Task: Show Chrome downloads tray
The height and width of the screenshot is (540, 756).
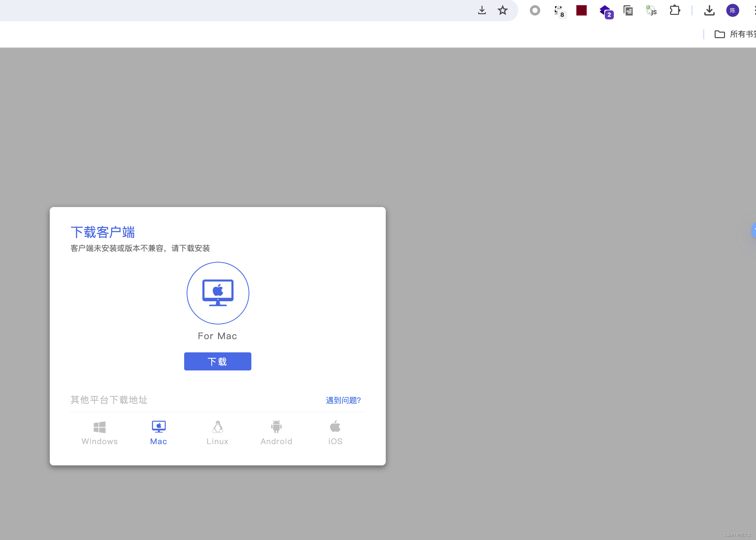Action: (x=709, y=10)
